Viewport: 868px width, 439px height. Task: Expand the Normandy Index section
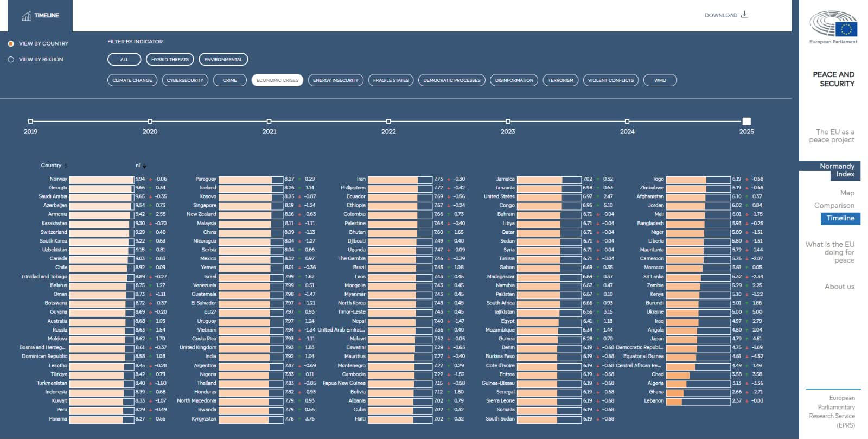pos(829,170)
